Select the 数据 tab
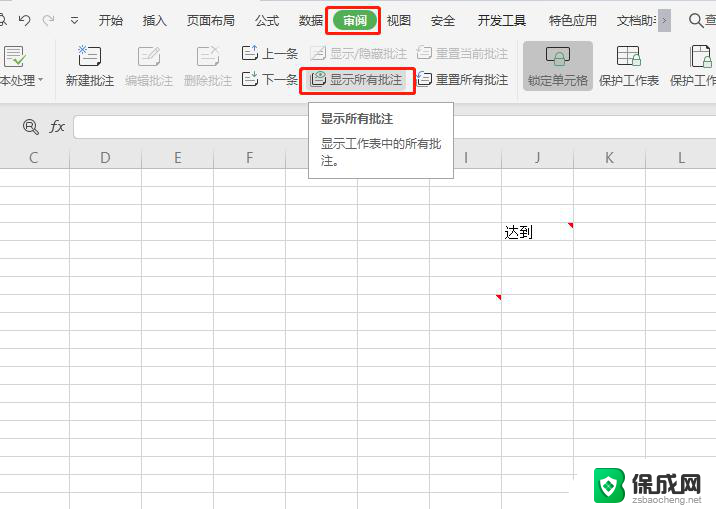The width and height of the screenshot is (716, 509). 311,21
